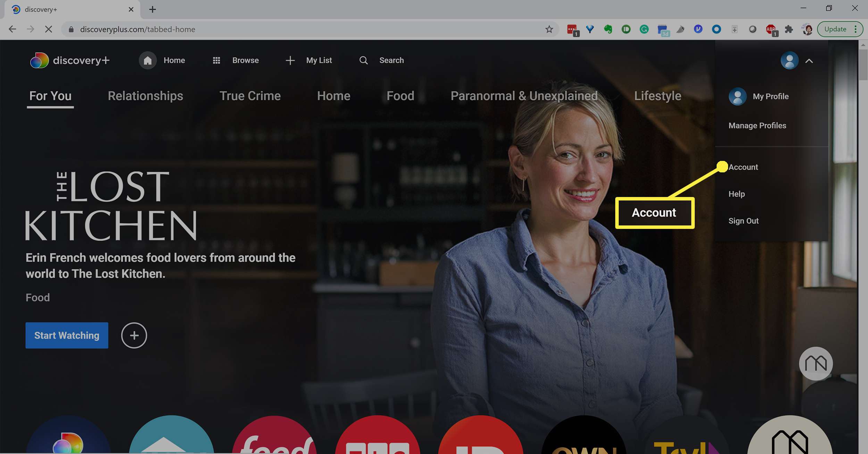Image resolution: width=868 pixels, height=454 pixels.
Task: Click Sign Out
Action: [x=743, y=221]
